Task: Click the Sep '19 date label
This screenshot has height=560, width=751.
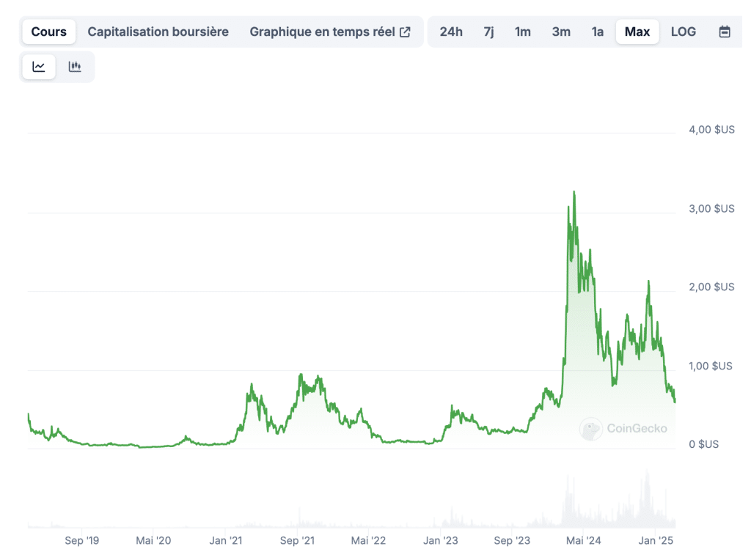Action: point(82,540)
